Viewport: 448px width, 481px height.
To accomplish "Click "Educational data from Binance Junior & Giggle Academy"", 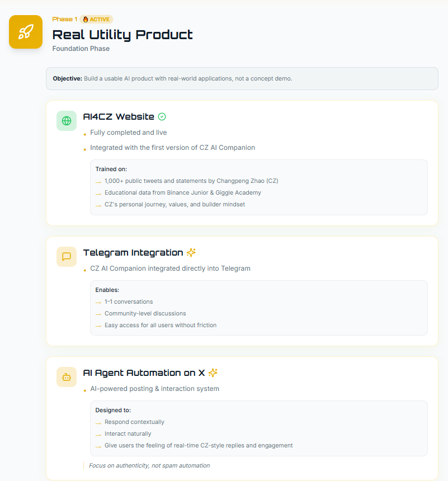I will (183, 192).
